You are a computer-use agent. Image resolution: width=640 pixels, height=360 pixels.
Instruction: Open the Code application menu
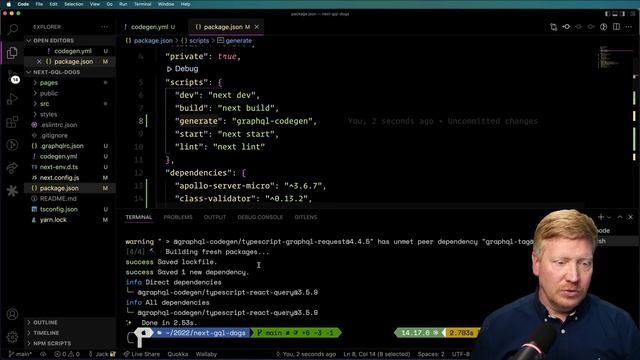point(23,4)
